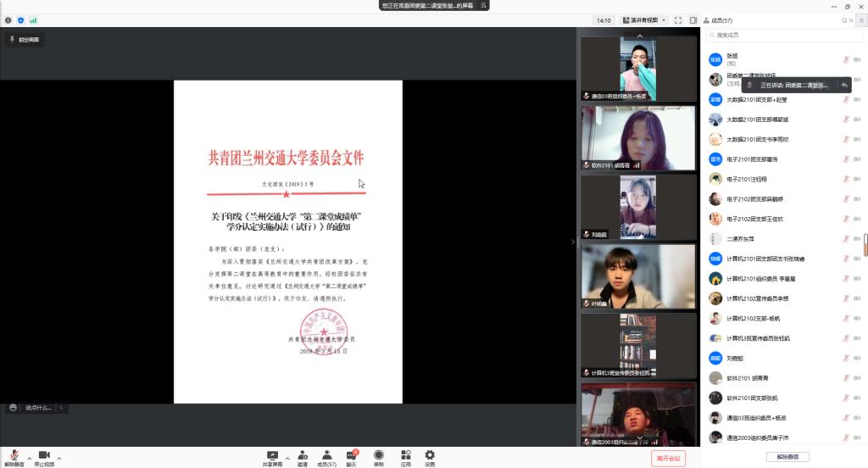
Task: Click the unmute button below member list
Action: 787,457
